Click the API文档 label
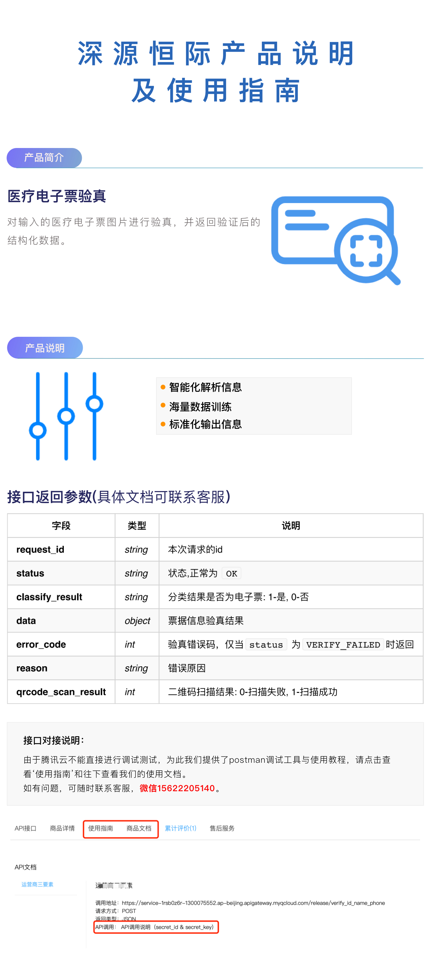The width and height of the screenshot is (429, 980). click(26, 867)
